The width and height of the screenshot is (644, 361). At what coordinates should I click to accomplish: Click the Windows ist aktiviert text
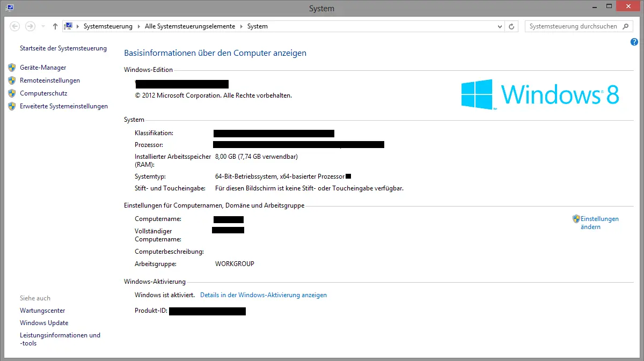pyautogui.click(x=165, y=295)
